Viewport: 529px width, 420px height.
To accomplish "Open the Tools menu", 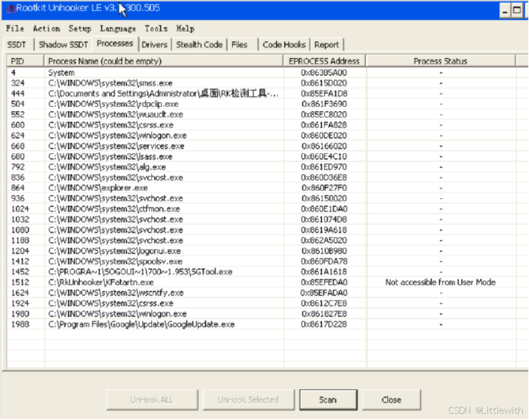I will click(156, 28).
